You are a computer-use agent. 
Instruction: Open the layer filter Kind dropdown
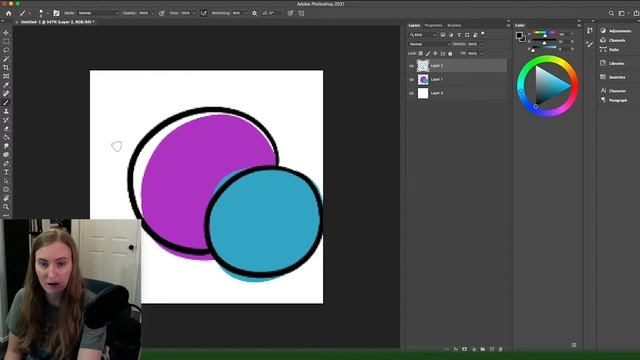(423, 35)
